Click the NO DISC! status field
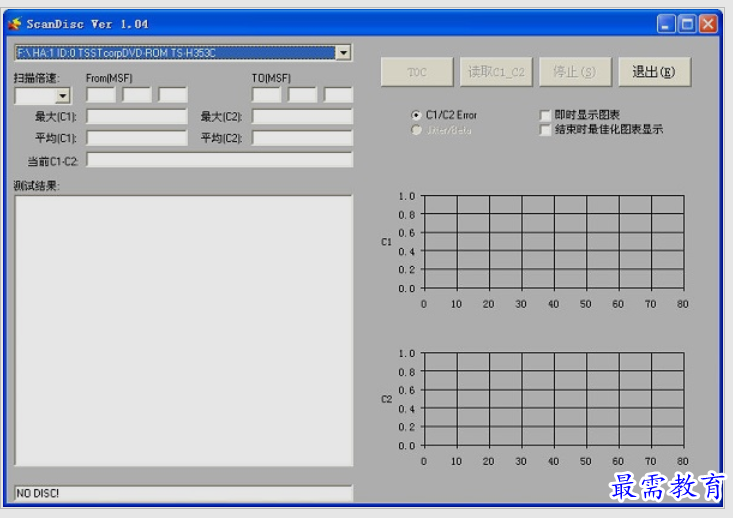Image resolution: width=733 pixels, height=518 pixels. click(184, 493)
